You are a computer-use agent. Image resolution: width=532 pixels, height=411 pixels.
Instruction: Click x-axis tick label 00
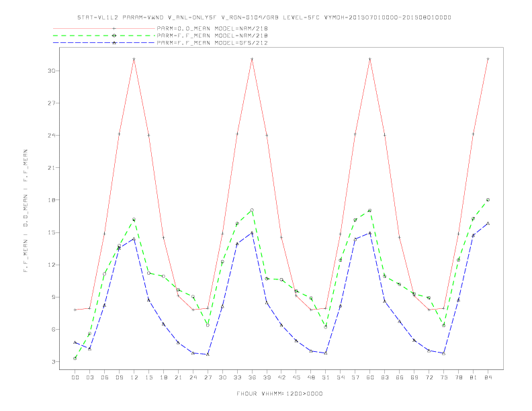click(75, 377)
